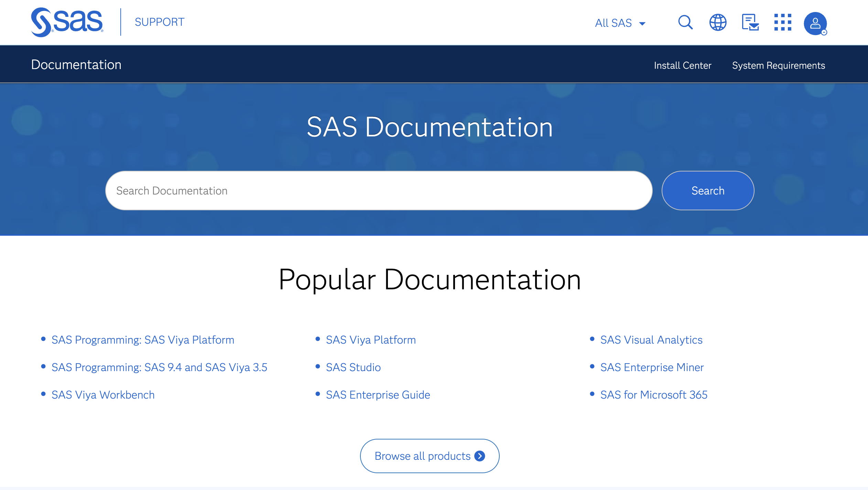The width and height of the screenshot is (868, 490).
Task: Open the System Requirements menu item
Action: click(778, 65)
